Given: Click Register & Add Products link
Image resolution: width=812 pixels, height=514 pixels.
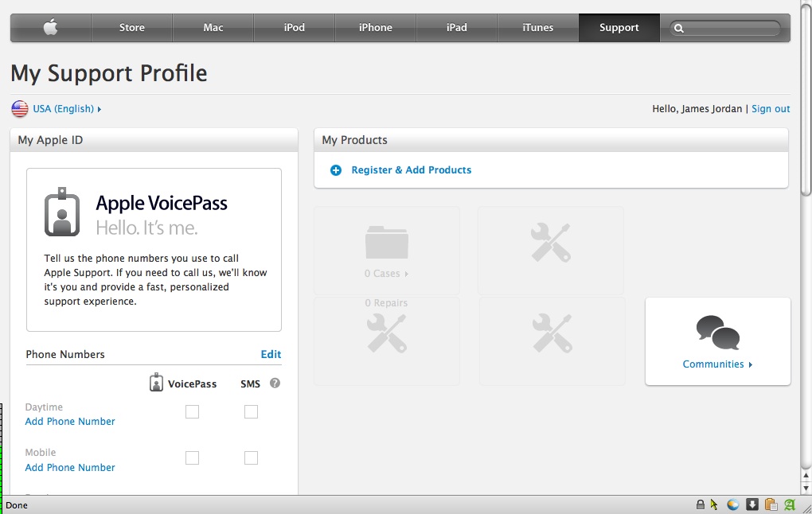Looking at the screenshot, I should pos(412,169).
